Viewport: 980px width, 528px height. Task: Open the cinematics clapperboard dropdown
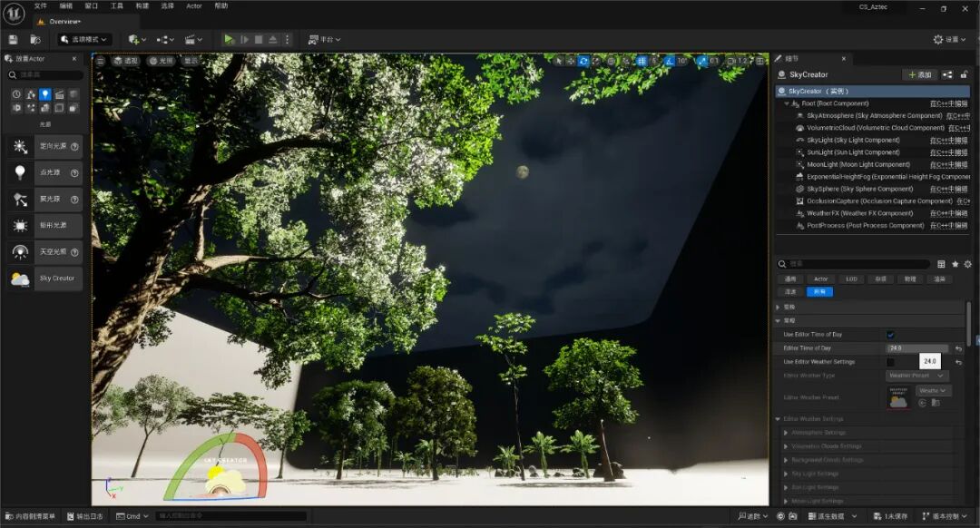pyautogui.click(x=193, y=39)
